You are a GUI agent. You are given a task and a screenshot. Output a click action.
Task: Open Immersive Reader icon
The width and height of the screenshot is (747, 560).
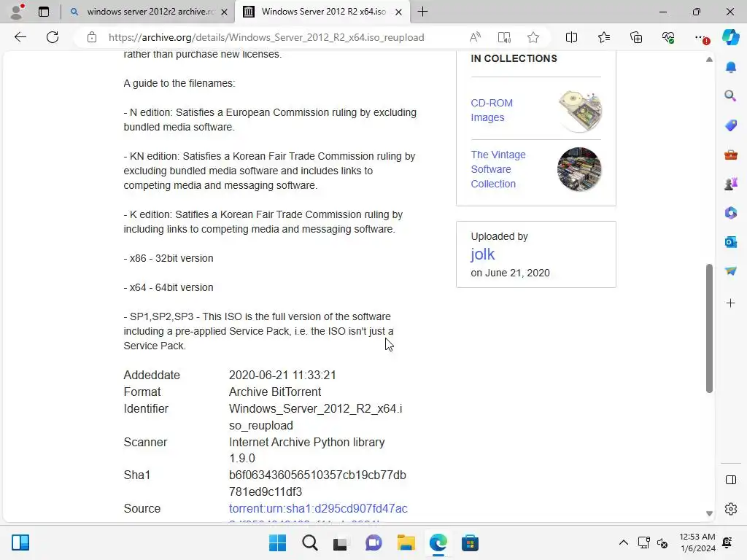click(504, 37)
